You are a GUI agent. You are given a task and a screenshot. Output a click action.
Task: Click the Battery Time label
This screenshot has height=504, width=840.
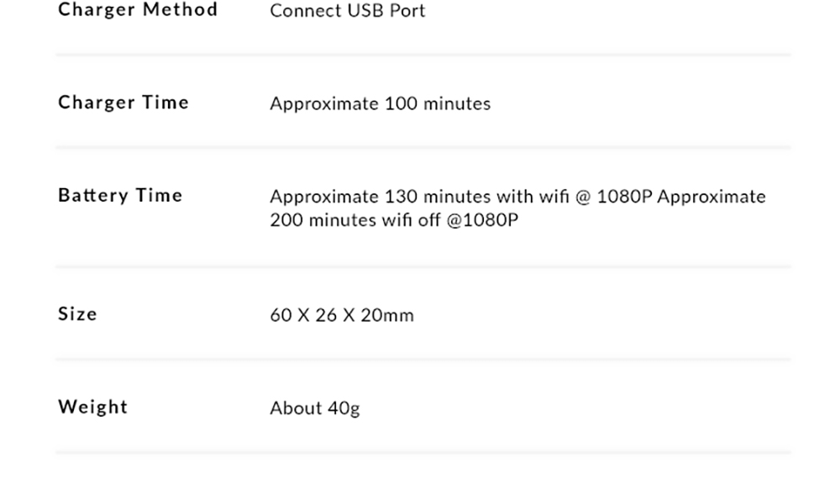(120, 196)
